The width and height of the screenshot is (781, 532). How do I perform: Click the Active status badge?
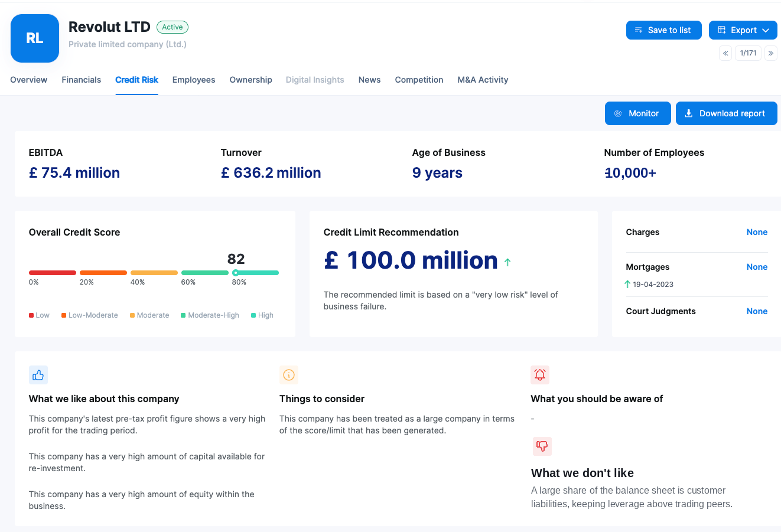(173, 27)
